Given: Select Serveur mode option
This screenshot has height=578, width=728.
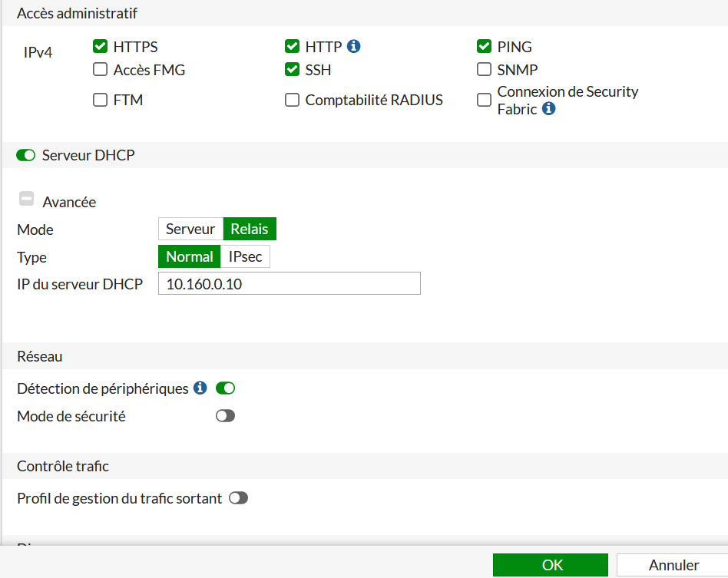Looking at the screenshot, I should [190, 229].
